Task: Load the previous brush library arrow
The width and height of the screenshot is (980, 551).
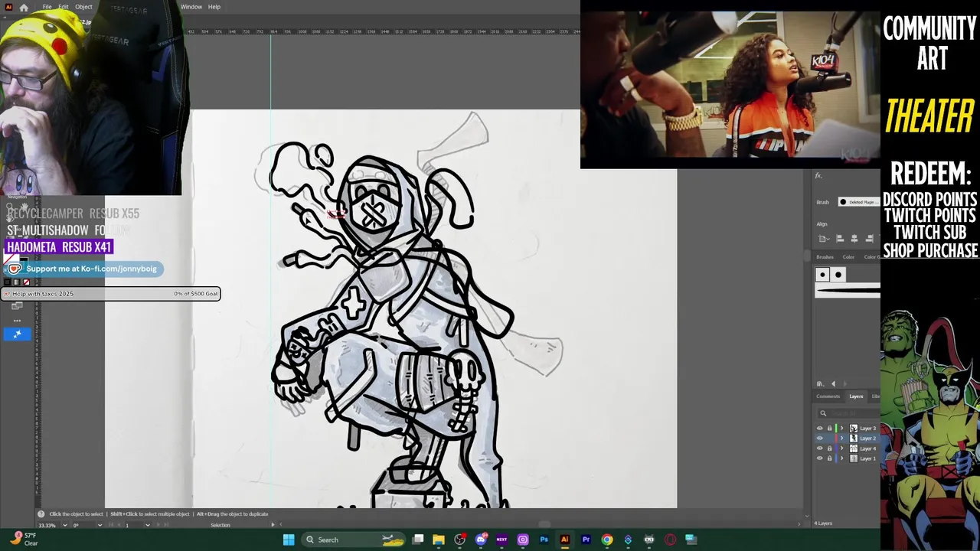Action: click(x=834, y=384)
